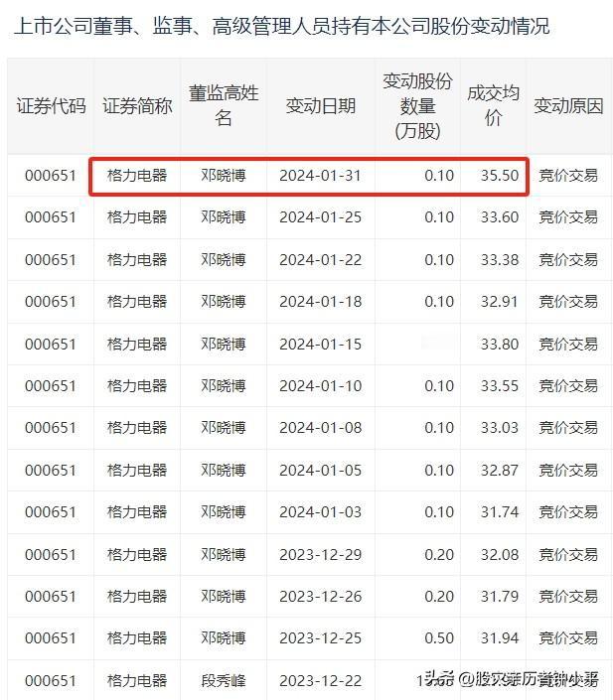The image size is (613, 700).
Task: Click the average price 32.87
Action: click(500, 470)
